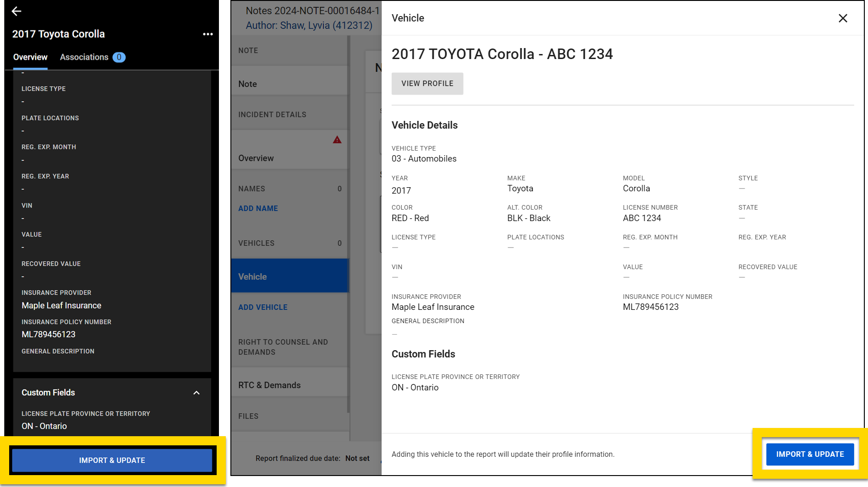Click the Add Name link
The height and width of the screenshot is (487, 868).
coord(258,208)
